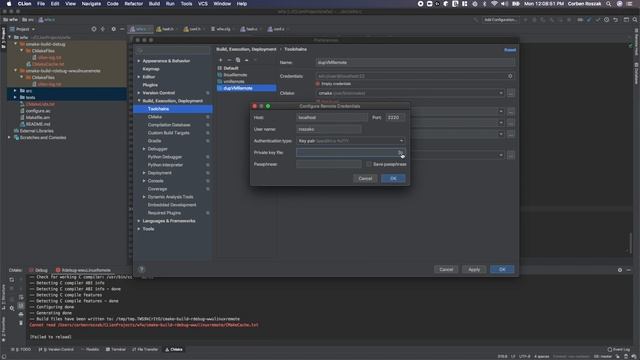640x360 pixels.
Task: Select configure.ac in project tree
Action: click(38, 111)
